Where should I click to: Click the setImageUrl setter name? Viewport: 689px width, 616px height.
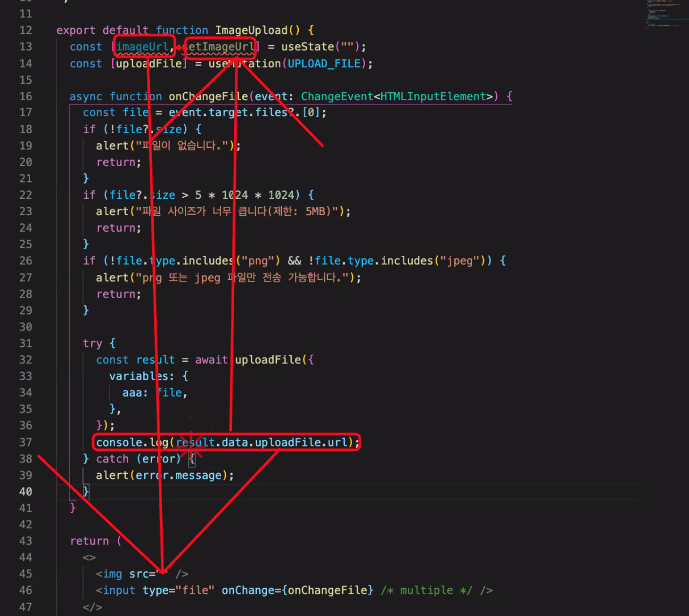pos(219,47)
